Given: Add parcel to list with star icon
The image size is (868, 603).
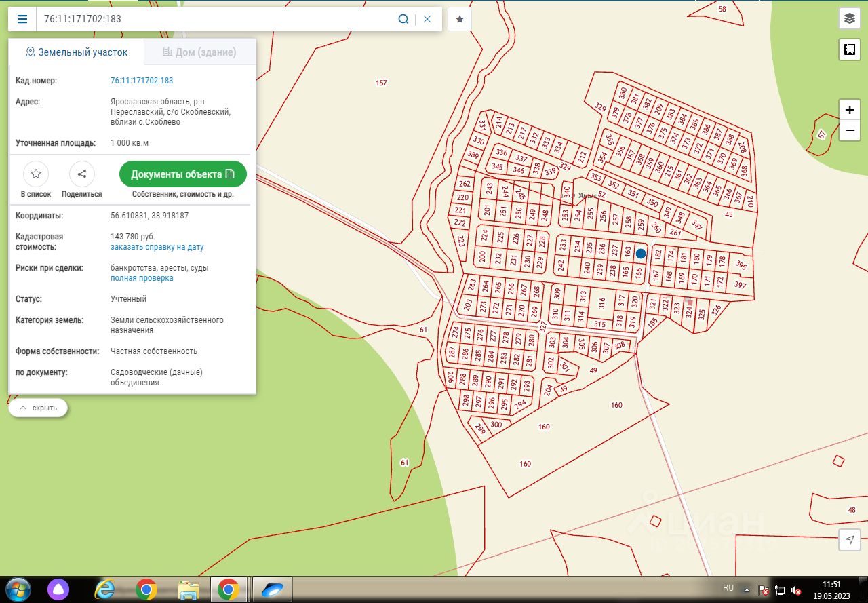Looking at the screenshot, I should tap(36, 174).
